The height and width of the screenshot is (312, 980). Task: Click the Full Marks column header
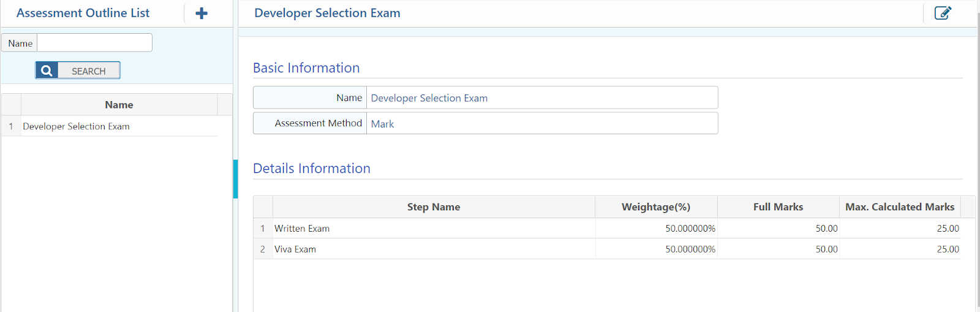point(778,207)
